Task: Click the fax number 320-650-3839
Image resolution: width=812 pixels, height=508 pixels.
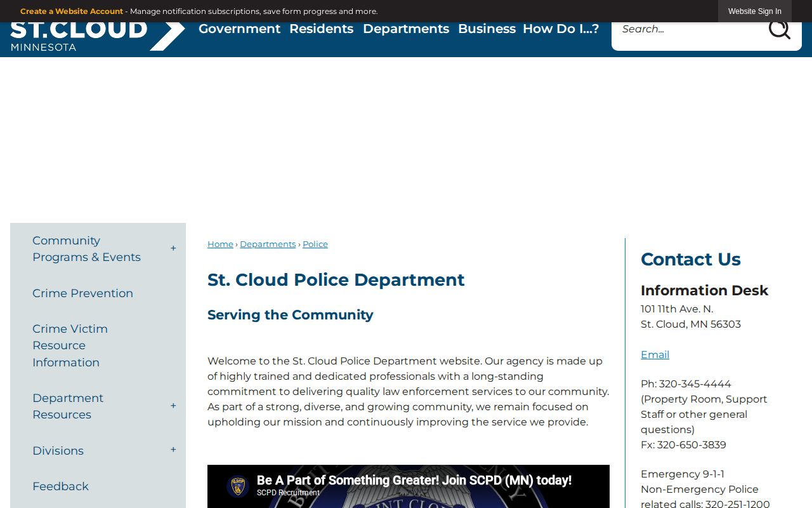Action: click(x=691, y=445)
